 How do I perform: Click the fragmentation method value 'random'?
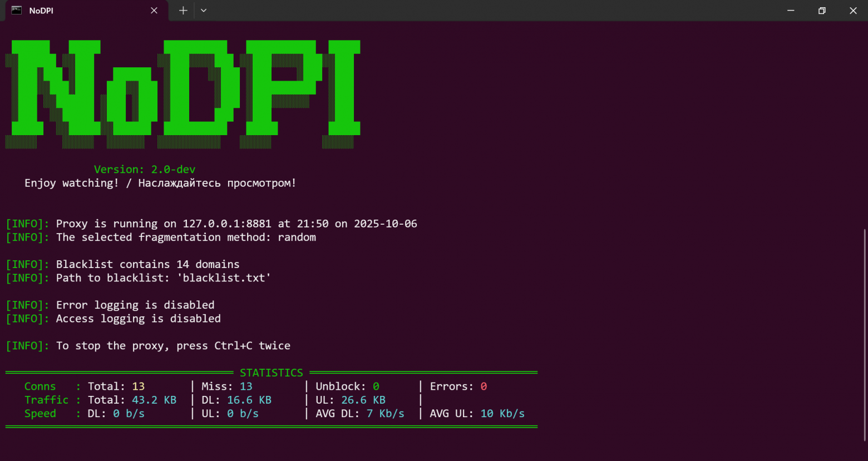297,237
